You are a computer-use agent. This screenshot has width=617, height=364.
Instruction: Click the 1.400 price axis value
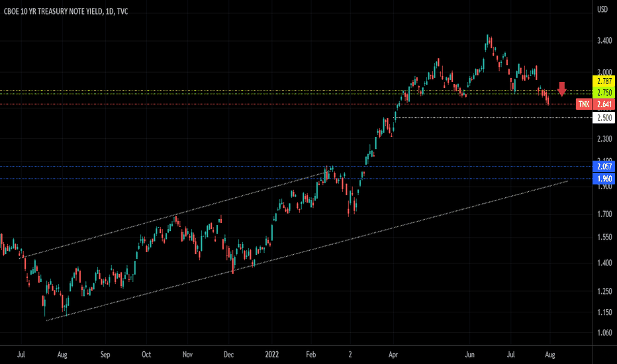pyautogui.click(x=604, y=263)
